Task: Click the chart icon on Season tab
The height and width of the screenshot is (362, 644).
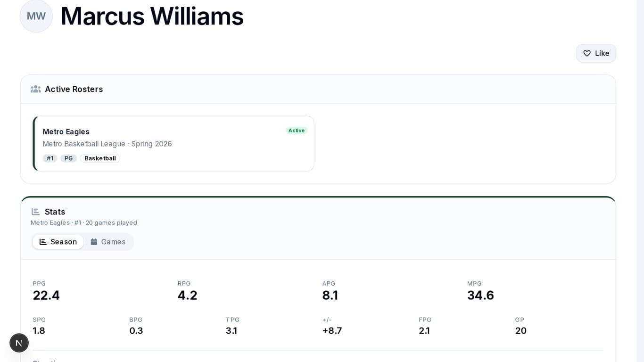Action: pyautogui.click(x=43, y=242)
